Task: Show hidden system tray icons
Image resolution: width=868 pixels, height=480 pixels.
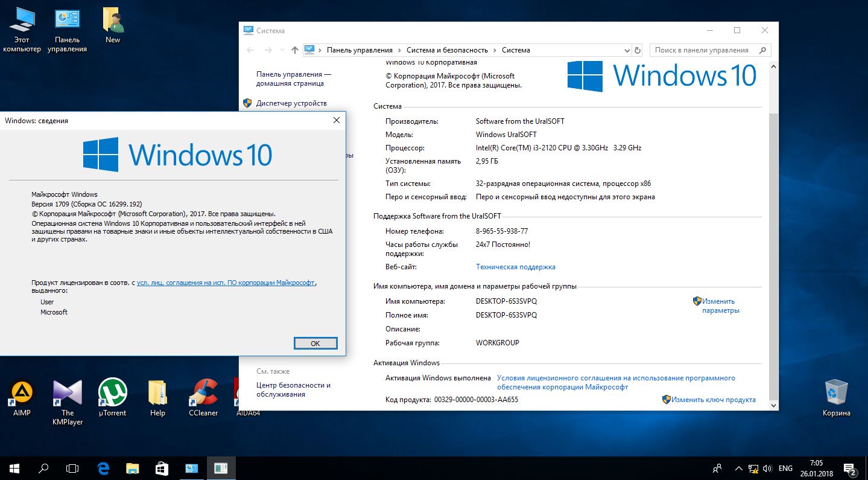Action: click(738, 469)
